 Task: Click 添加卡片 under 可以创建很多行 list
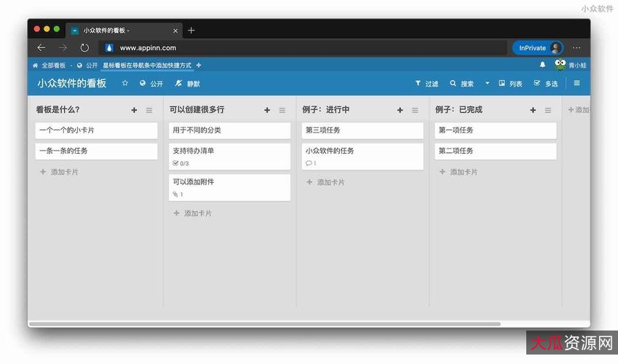click(x=193, y=213)
